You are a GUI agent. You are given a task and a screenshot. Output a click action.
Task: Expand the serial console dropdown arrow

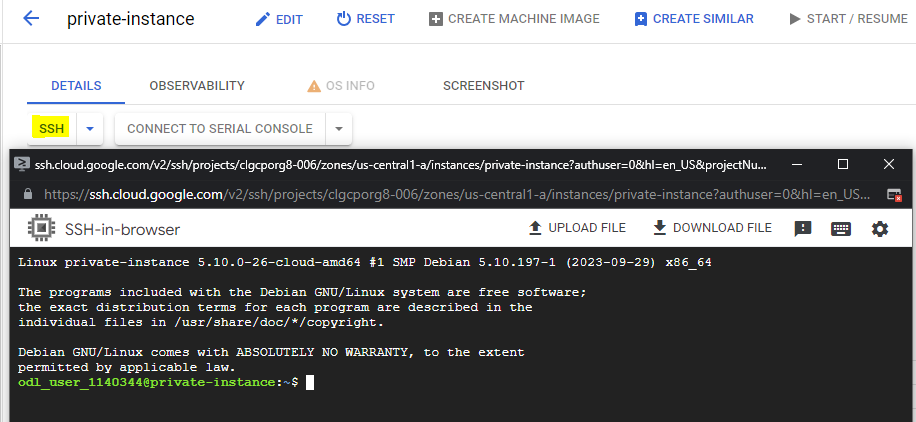click(x=339, y=129)
